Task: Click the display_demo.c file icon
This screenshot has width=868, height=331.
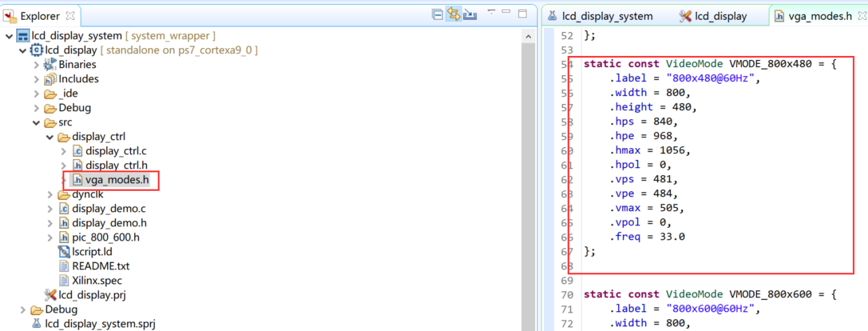Action: click(x=64, y=209)
